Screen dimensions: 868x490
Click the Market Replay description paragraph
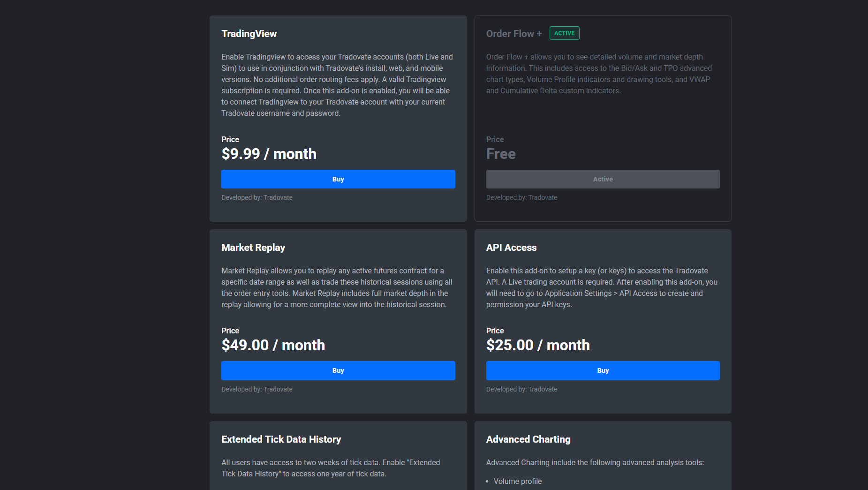point(337,287)
